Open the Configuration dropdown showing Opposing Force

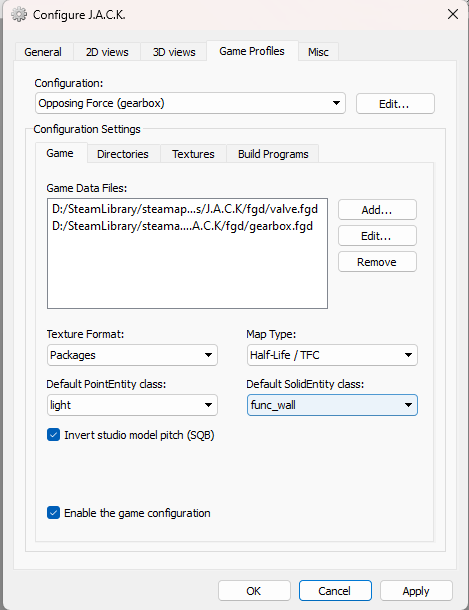(x=190, y=103)
